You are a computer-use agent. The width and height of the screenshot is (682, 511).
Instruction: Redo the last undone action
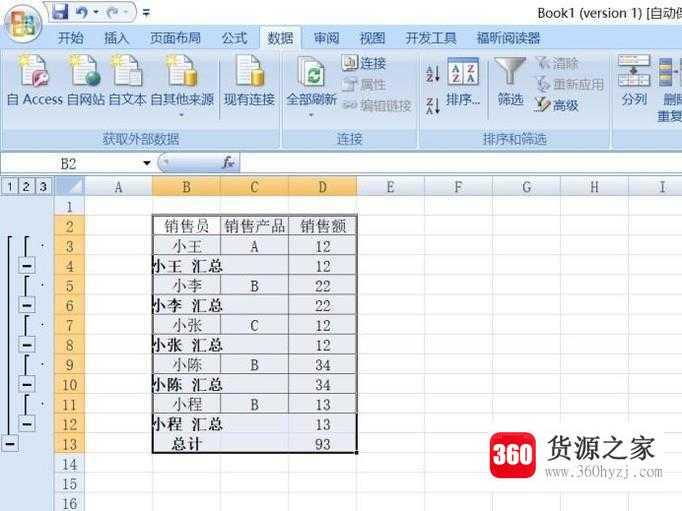click(x=113, y=13)
